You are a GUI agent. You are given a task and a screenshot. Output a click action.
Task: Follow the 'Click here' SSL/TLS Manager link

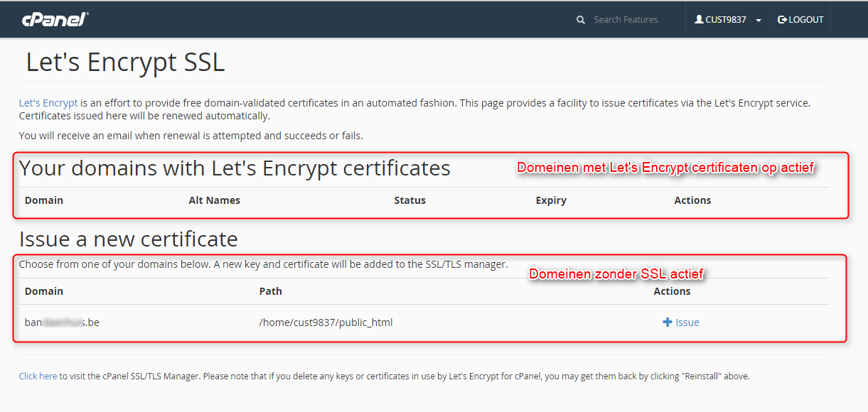point(38,376)
